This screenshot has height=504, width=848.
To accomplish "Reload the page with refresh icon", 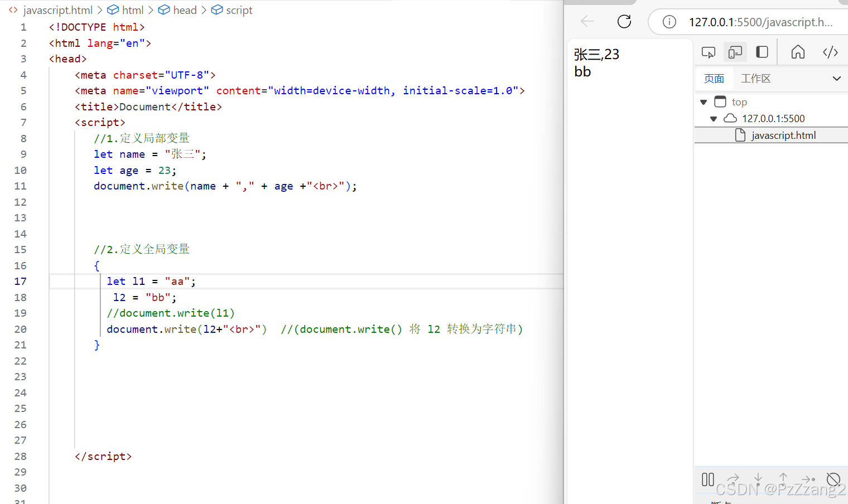I will 624,22.
